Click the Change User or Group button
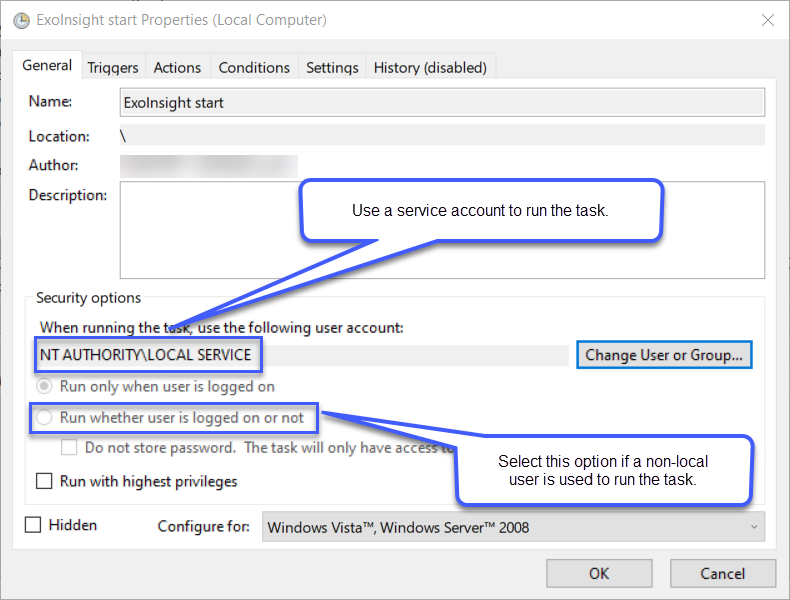The height and width of the screenshot is (600, 790). (664, 355)
